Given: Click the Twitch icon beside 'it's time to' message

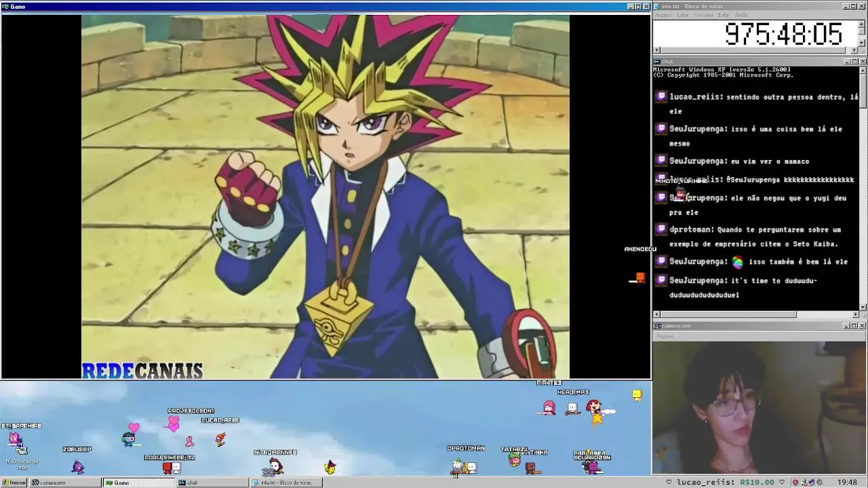Looking at the screenshot, I should click(x=661, y=280).
